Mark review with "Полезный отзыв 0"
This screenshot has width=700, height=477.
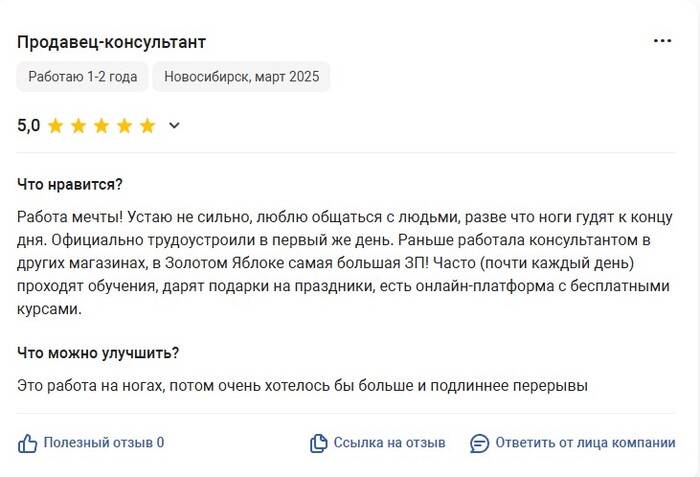click(103, 443)
